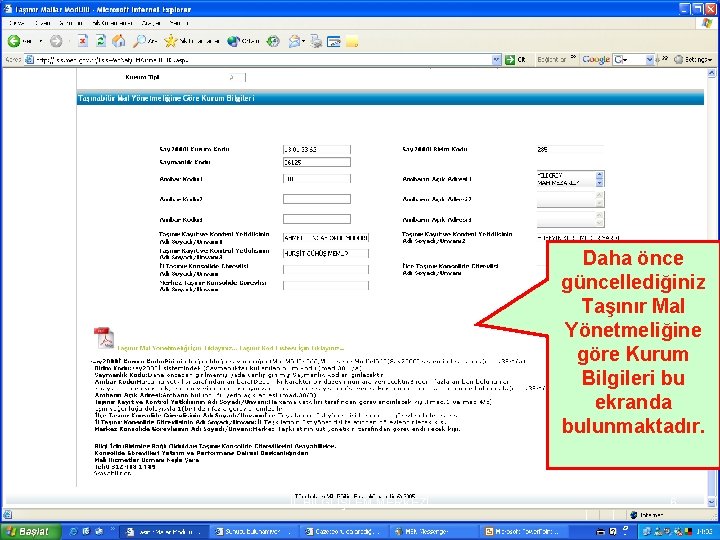Switch to the Taşınır Mallar Modülü taskbar button
The width and height of the screenshot is (720, 540).
[164, 532]
